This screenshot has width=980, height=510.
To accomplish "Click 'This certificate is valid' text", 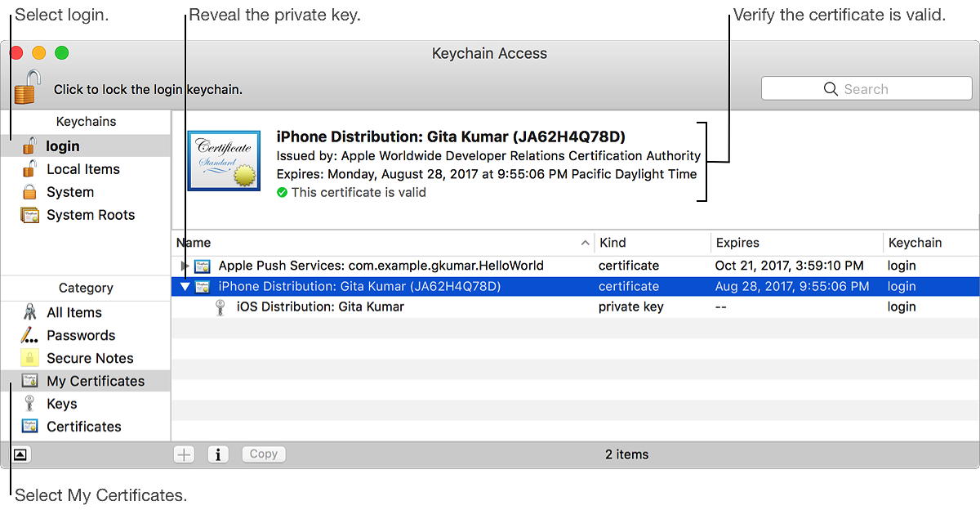I will (359, 193).
